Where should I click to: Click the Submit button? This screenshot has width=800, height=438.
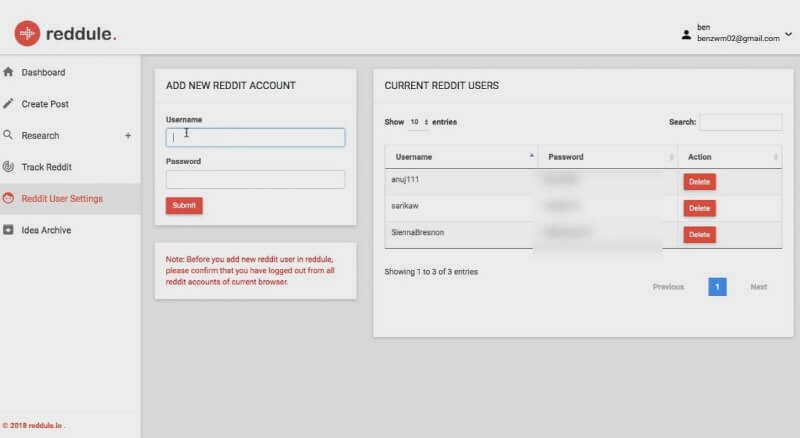[x=184, y=205]
